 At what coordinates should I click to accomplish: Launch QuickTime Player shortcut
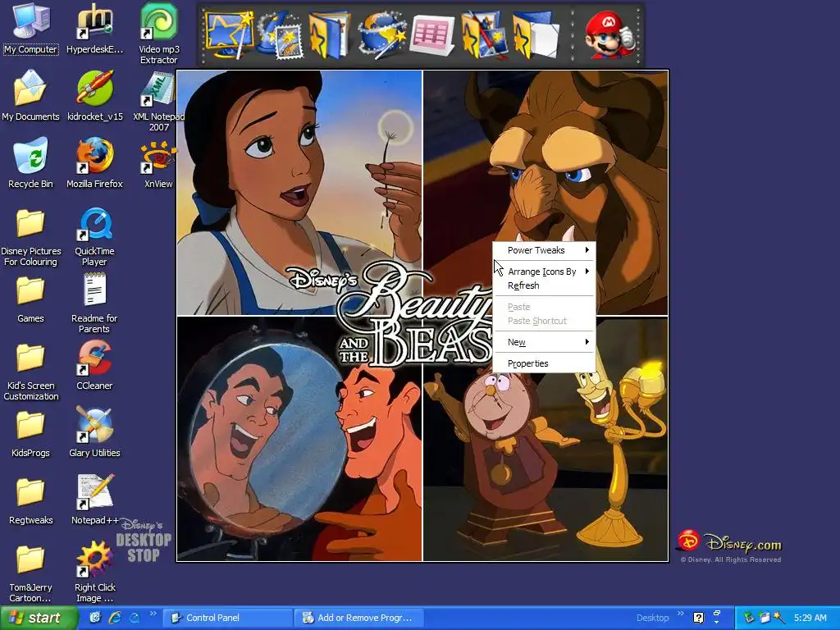94,235
